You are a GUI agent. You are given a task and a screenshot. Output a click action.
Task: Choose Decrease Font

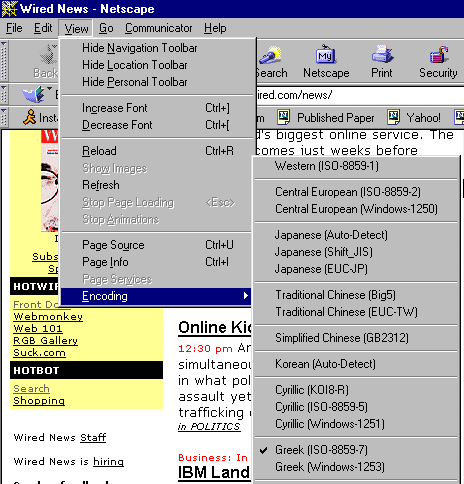coord(156,125)
